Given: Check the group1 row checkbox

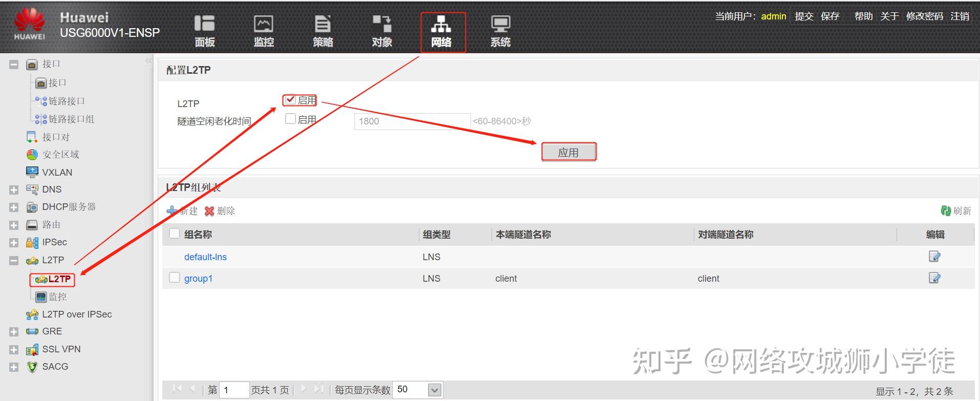Looking at the screenshot, I should point(175,278).
